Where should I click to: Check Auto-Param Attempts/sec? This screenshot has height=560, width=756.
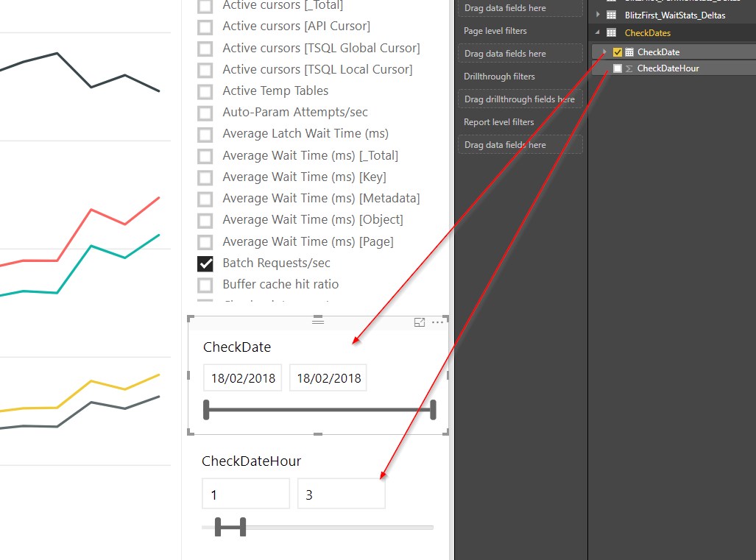tap(205, 113)
